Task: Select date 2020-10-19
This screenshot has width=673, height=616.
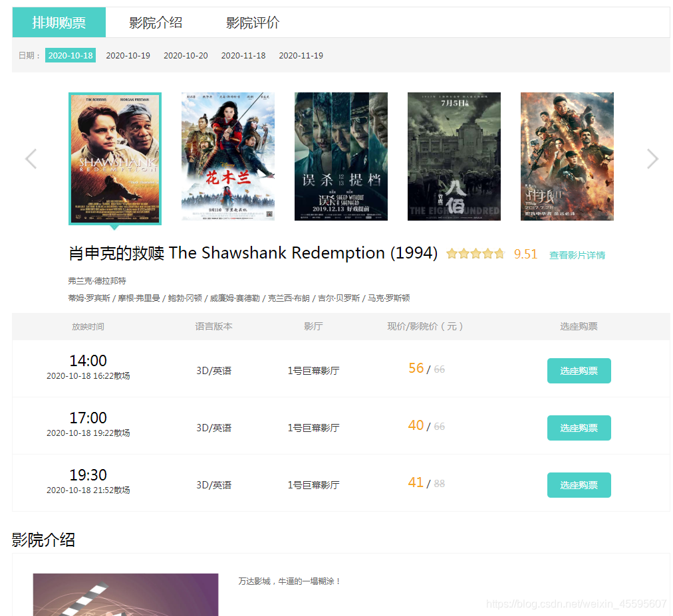Action: tap(128, 55)
